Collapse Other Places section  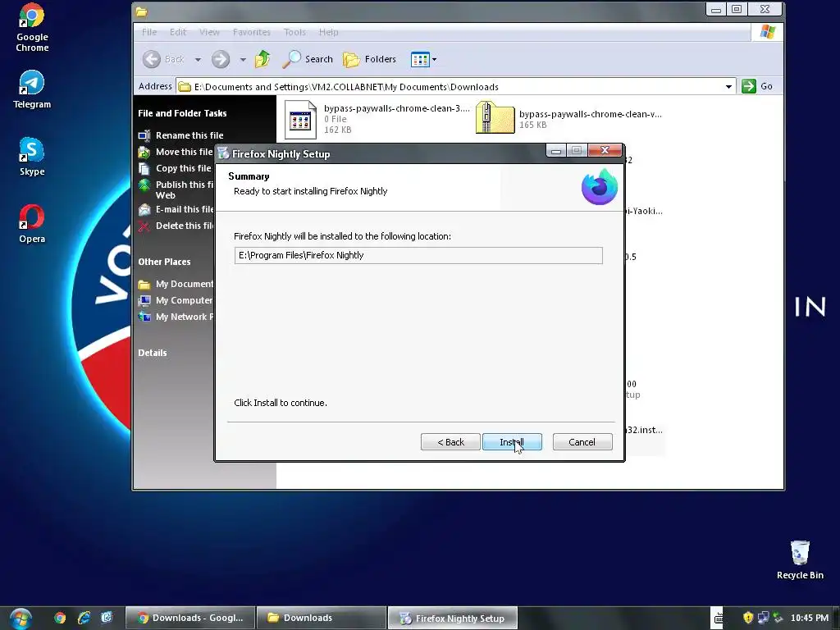click(x=164, y=262)
